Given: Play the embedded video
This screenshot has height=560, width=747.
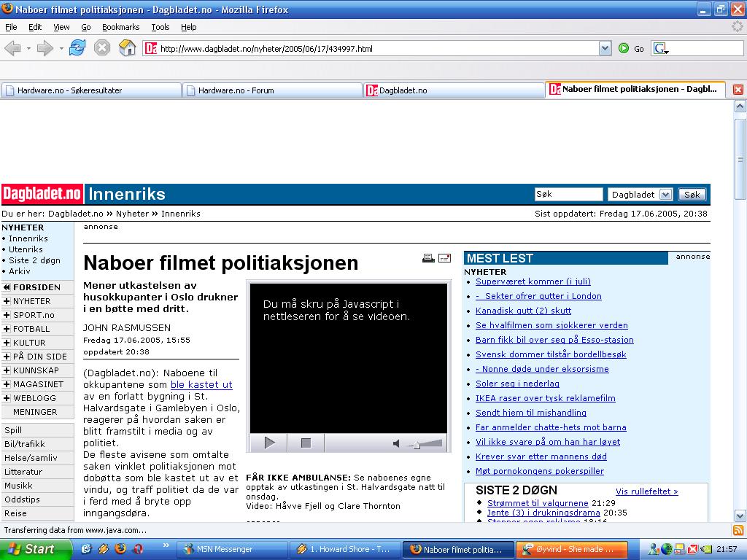Looking at the screenshot, I should point(269,443).
